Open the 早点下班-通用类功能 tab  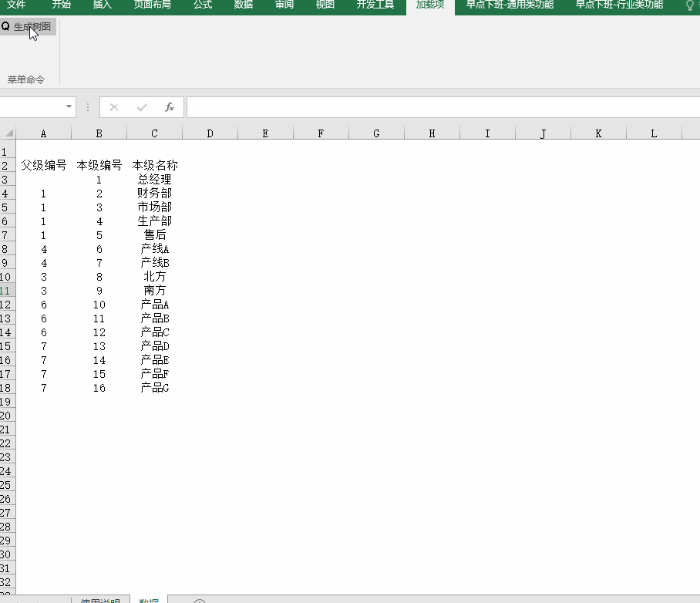[x=510, y=5]
